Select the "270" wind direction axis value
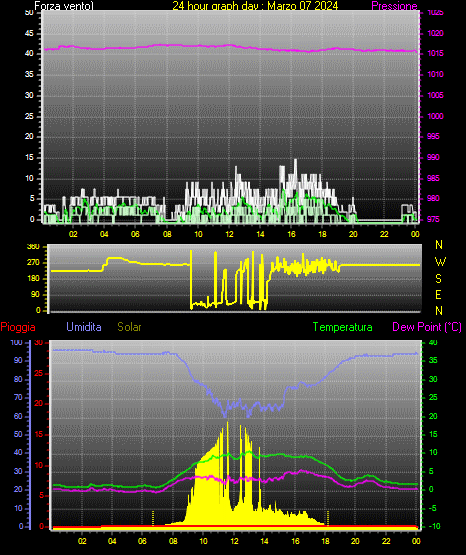 33,263
